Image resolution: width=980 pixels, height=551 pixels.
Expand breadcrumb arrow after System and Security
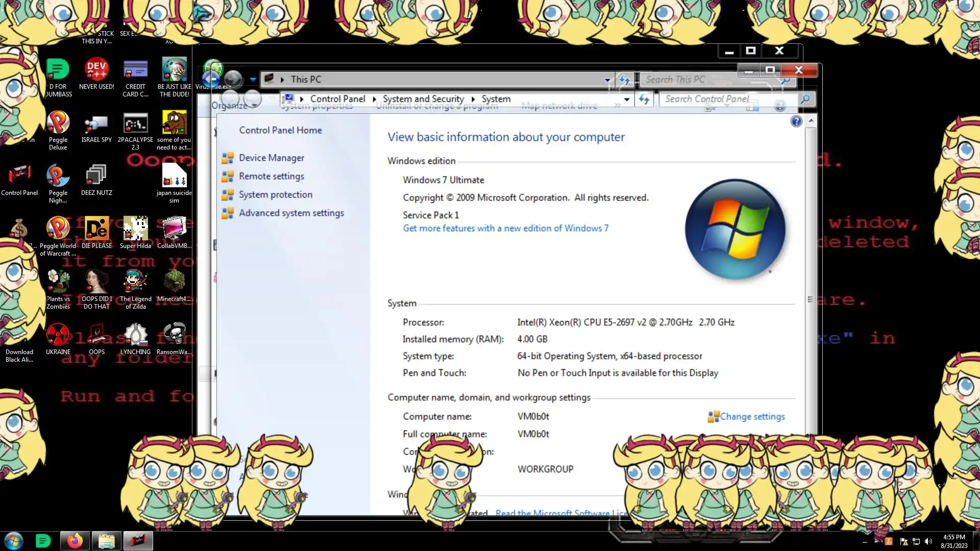[473, 99]
